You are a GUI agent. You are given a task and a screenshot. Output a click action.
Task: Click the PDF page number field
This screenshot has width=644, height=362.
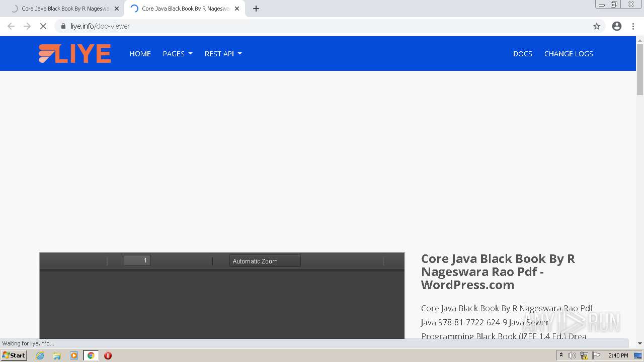click(x=137, y=260)
